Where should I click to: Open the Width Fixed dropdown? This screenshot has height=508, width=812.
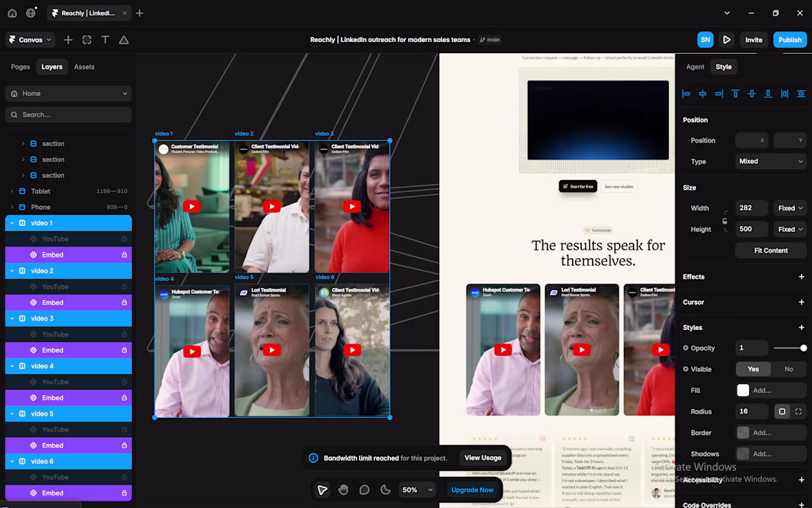pos(790,208)
